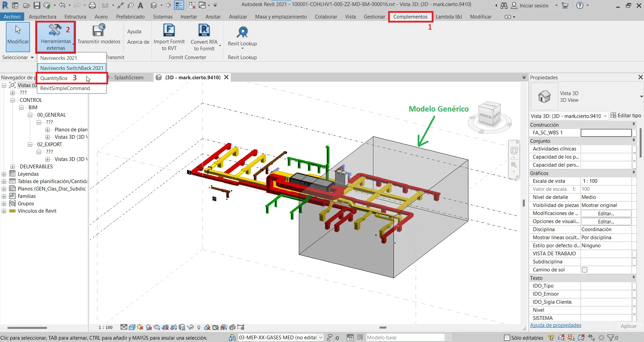Click the Undo arrow icon

click(x=62, y=5)
